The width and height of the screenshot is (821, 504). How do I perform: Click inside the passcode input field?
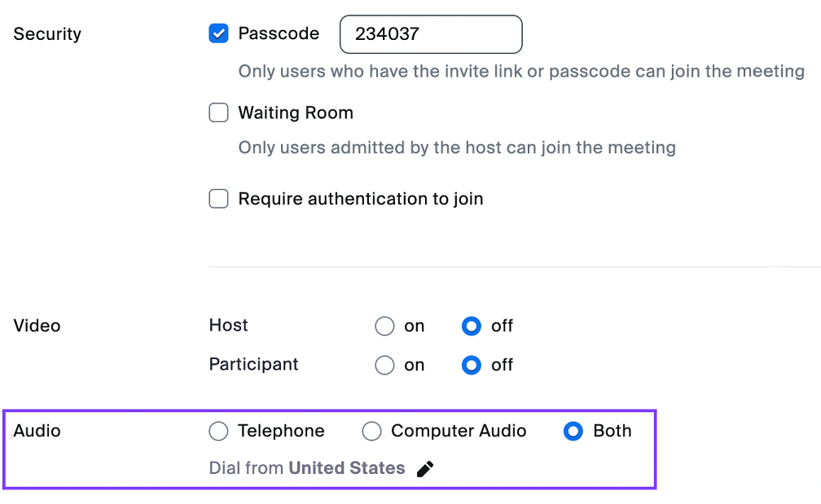pos(430,34)
